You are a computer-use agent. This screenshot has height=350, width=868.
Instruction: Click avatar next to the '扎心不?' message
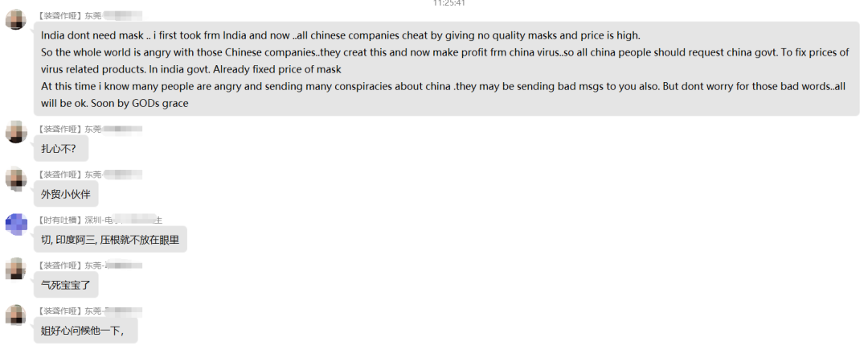[16, 133]
